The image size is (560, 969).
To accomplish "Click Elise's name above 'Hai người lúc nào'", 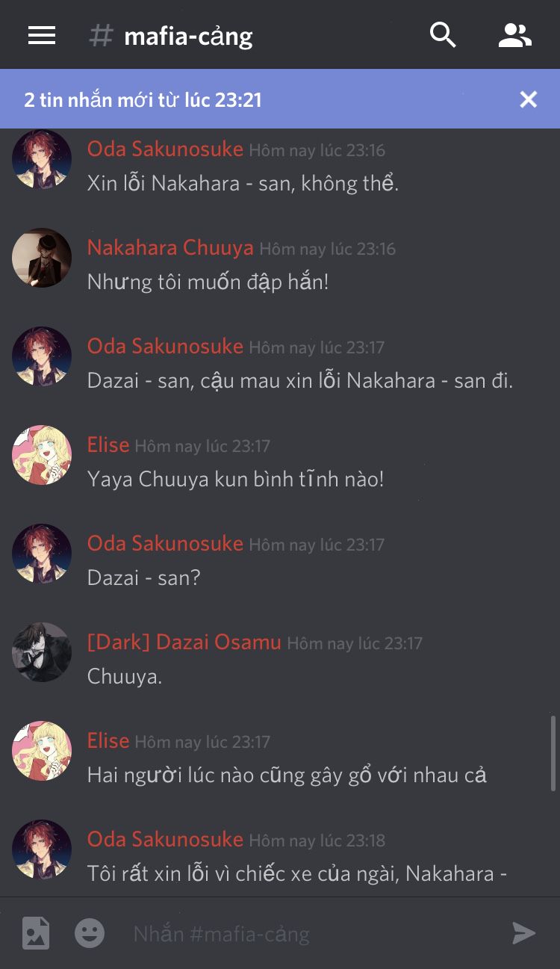I will pos(108,740).
